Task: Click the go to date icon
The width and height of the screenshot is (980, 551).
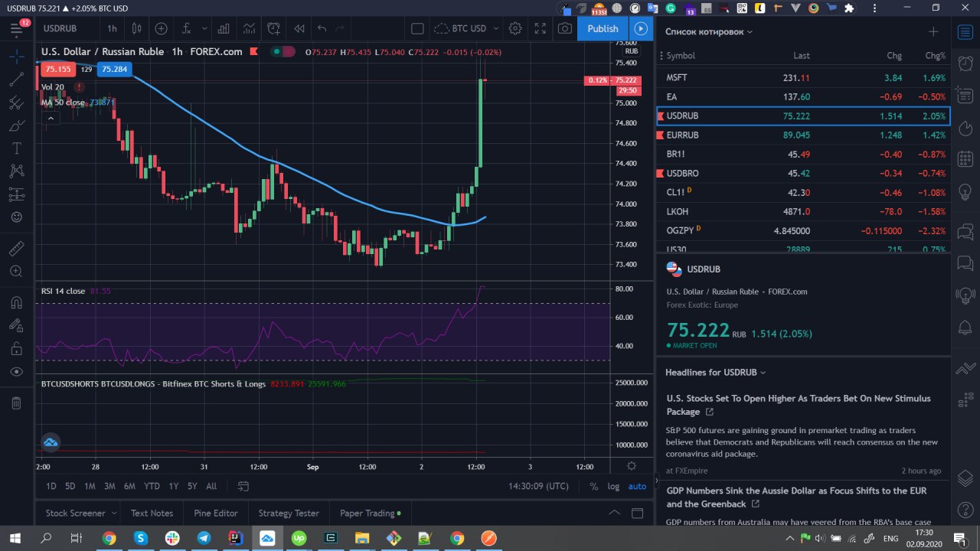Action: (243, 486)
